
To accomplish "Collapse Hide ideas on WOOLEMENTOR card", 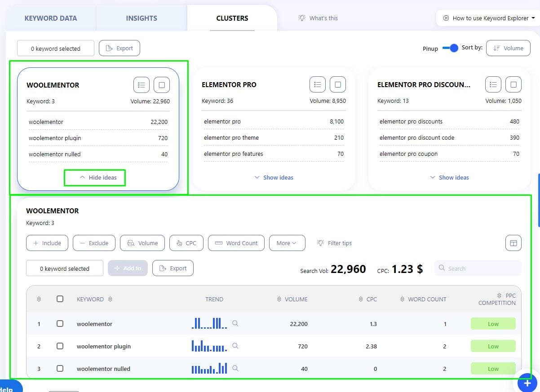I will 98,177.
